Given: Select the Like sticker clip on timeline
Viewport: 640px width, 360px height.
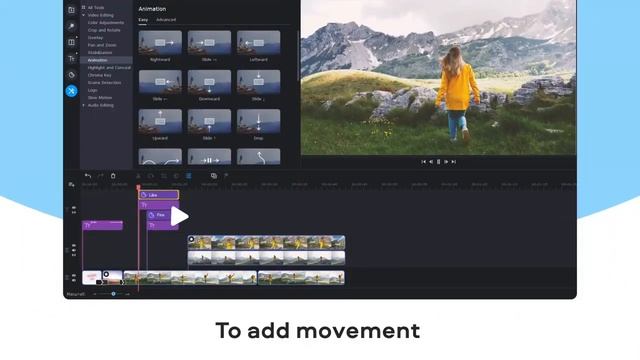Looking at the screenshot, I should pyautogui.click(x=159, y=195).
